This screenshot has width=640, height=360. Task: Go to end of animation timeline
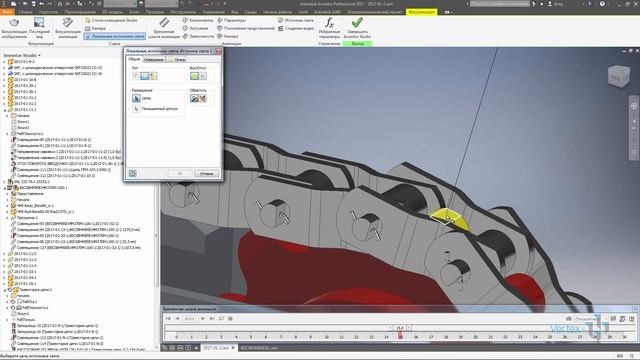[212, 318]
